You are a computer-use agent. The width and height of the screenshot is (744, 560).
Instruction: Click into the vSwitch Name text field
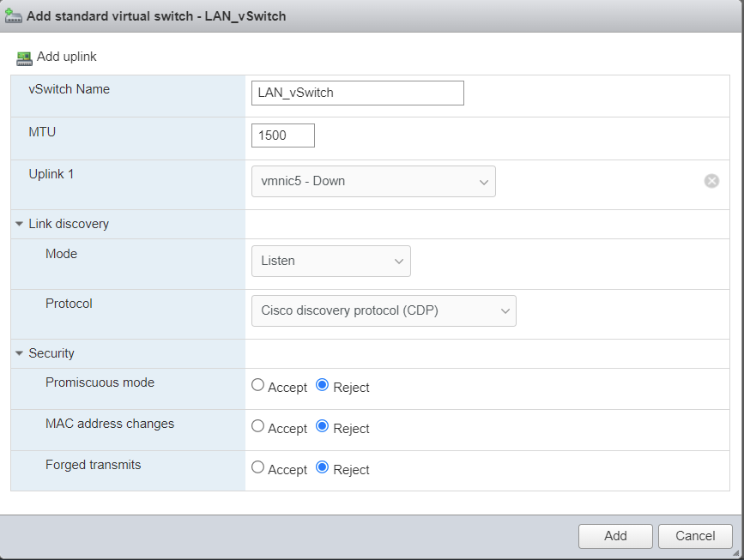tap(357, 93)
